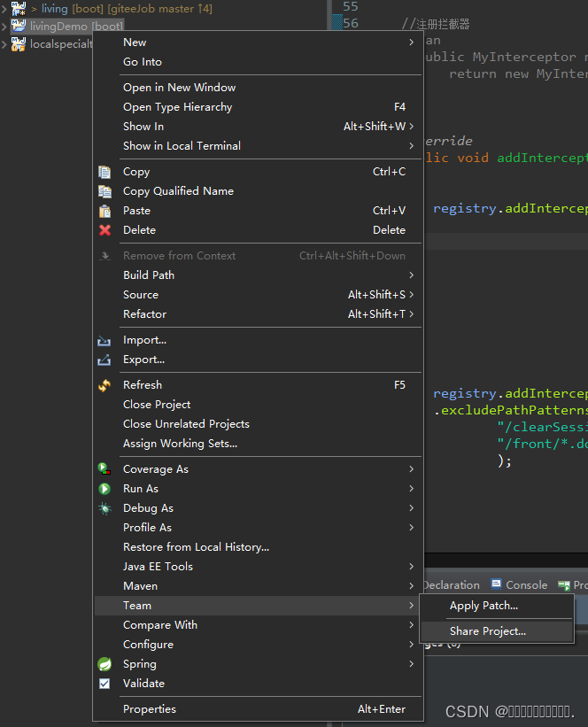
Task: Open Show in Local Terminal submenu arrow
Action: (411, 146)
